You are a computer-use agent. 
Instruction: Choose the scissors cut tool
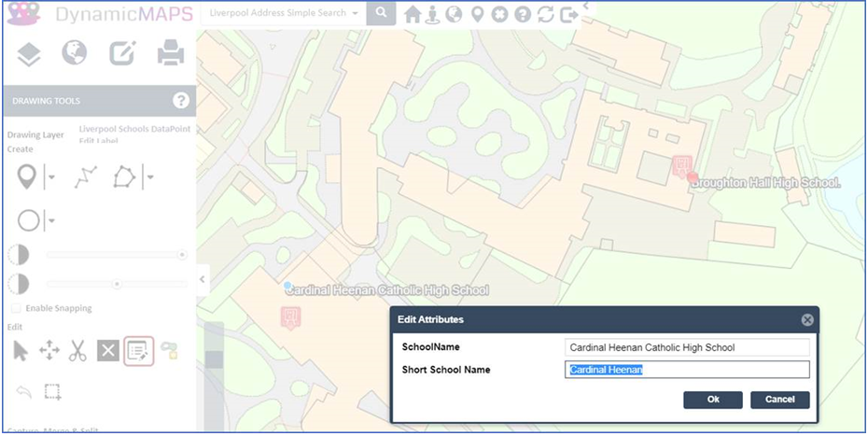[x=78, y=351]
